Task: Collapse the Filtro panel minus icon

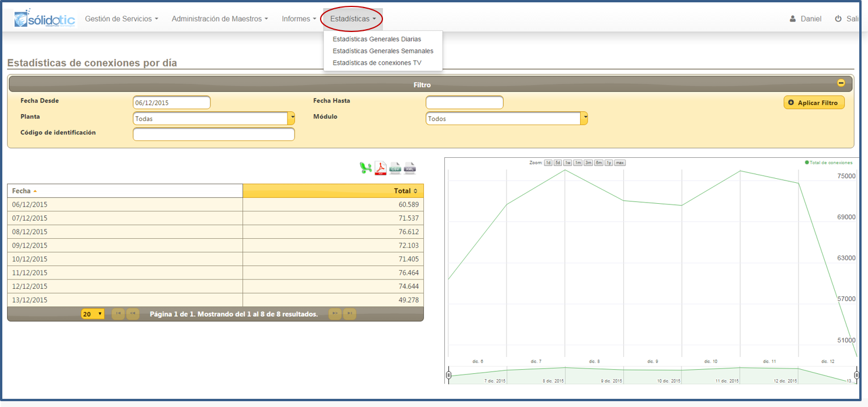Action: (841, 83)
